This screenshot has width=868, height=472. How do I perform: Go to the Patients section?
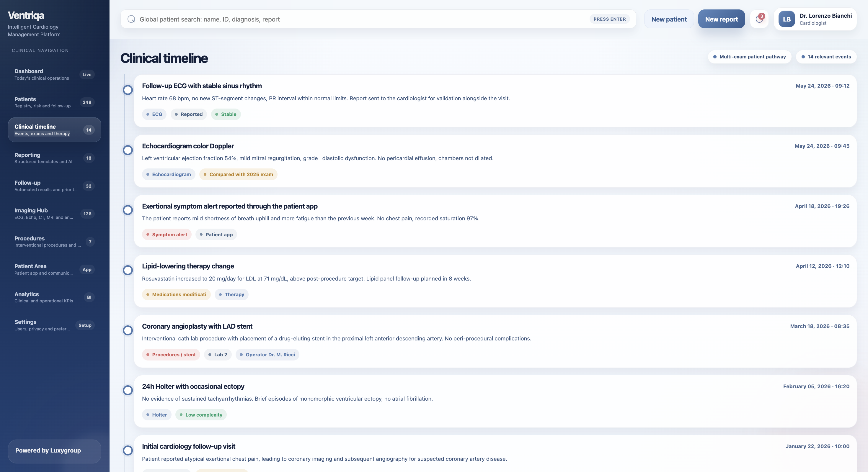click(x=54, y=102)
